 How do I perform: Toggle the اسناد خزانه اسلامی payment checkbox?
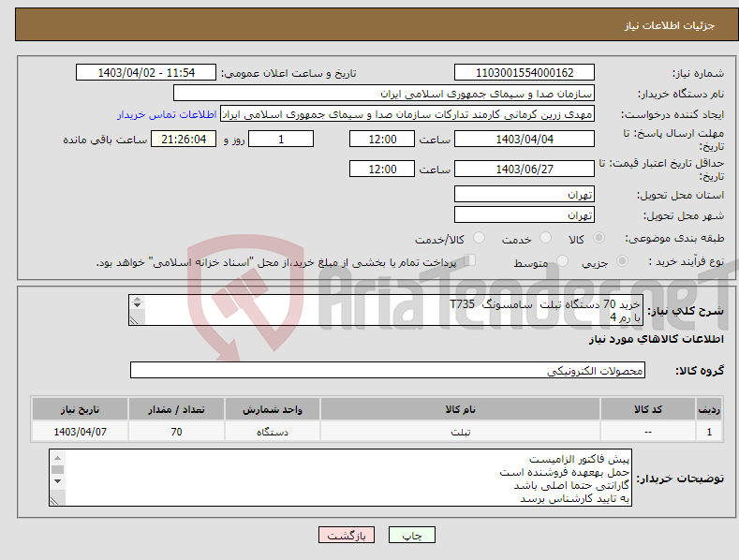point(470,260)
